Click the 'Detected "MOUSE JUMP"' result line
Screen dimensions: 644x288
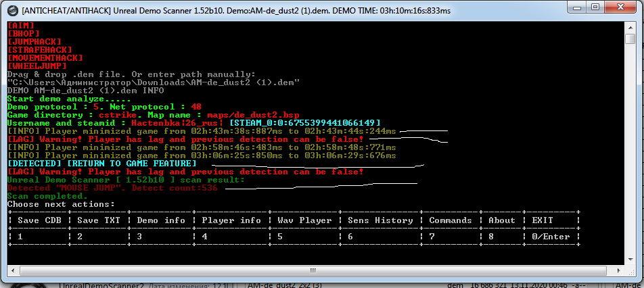[x=112, y=189]
